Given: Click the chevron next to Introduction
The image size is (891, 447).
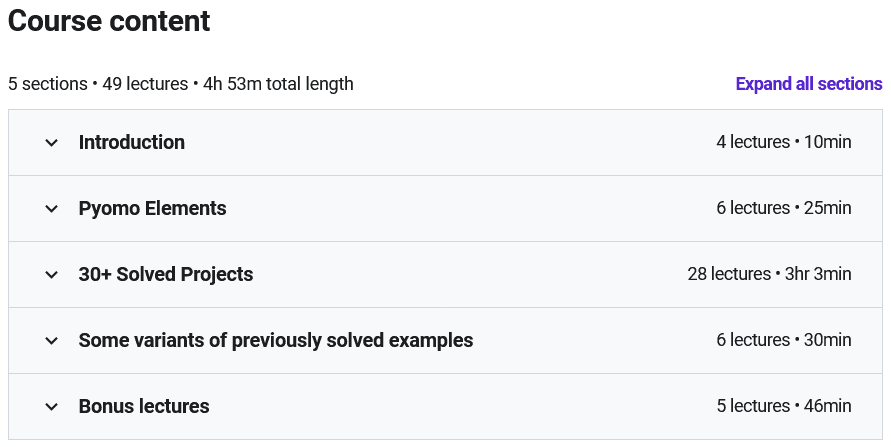Looking at the screenshot, I should point(52,143).
